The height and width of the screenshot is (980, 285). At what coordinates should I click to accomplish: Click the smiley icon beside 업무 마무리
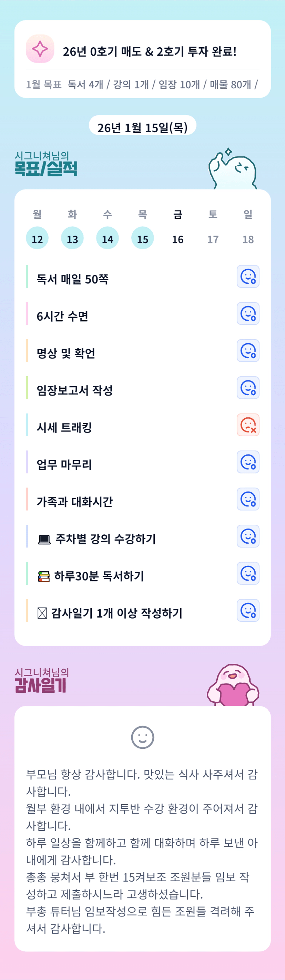[x=248, y=462]
